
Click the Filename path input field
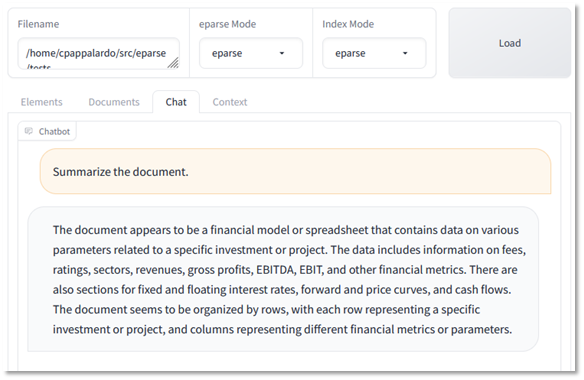99,53
